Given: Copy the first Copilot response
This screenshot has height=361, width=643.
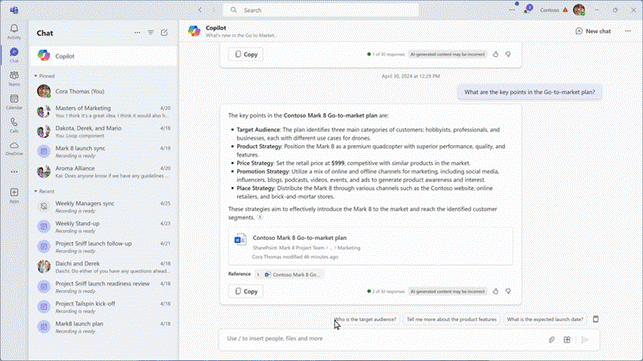Looking at the screenshot, I should point(246,54).
